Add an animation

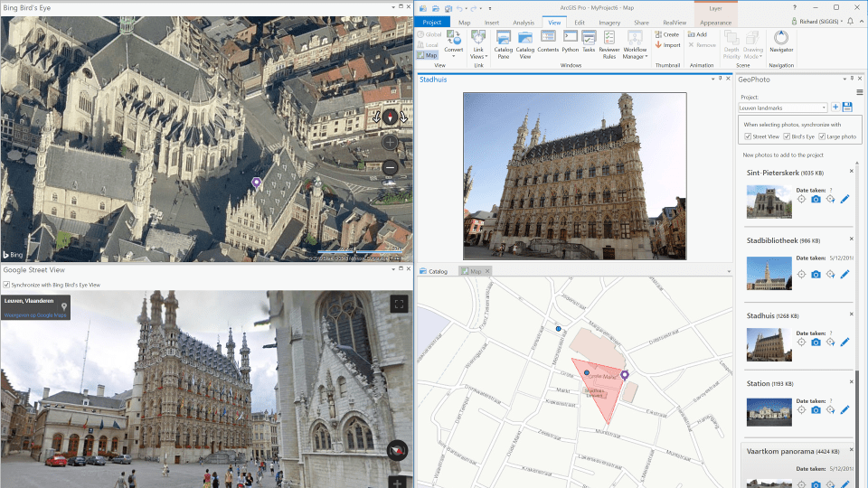(697, 34)
